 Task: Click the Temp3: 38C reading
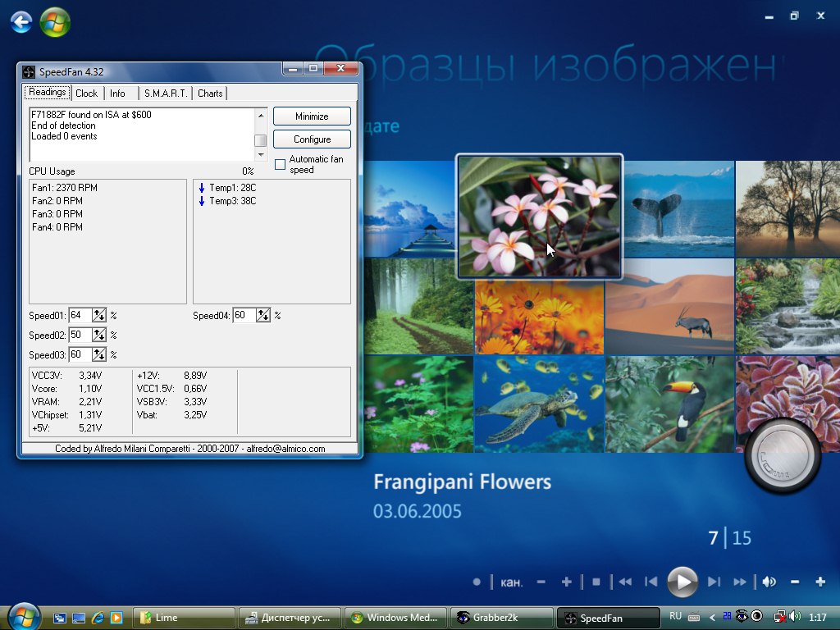(x=232, y=201)
